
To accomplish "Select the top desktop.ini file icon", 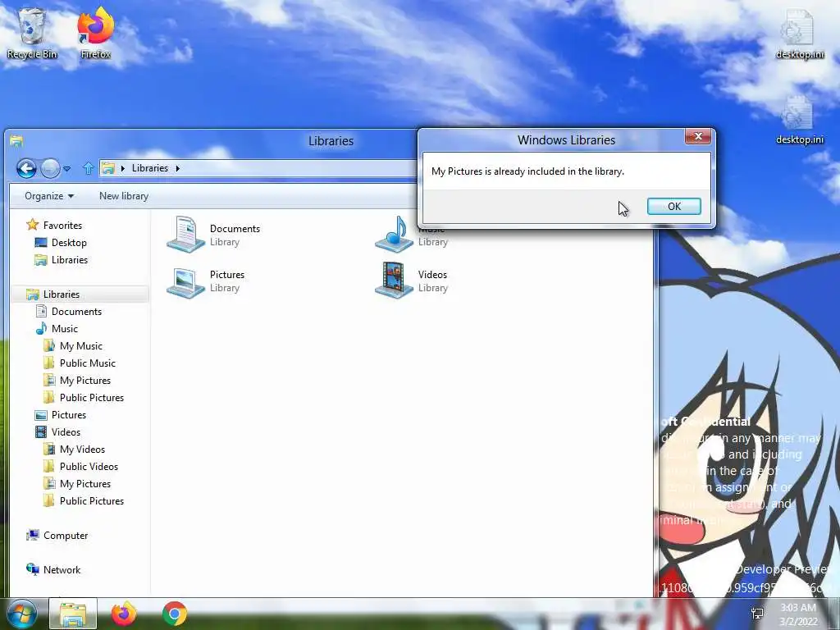I will click(x=799, y=34).
